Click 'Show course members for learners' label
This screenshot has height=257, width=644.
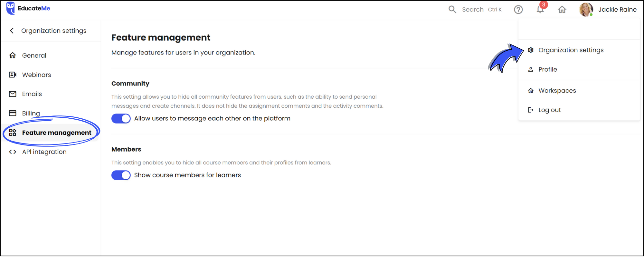pyautogui.click(x=187, y=175)
